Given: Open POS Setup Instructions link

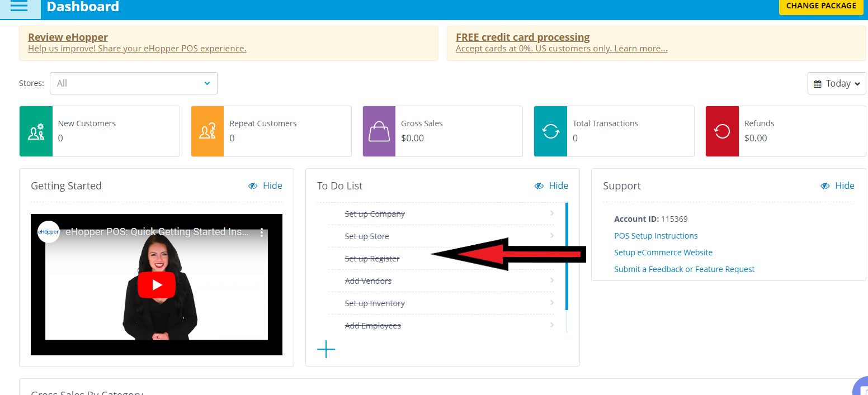Looking at the screenshot, I should (x=656, y=236).
